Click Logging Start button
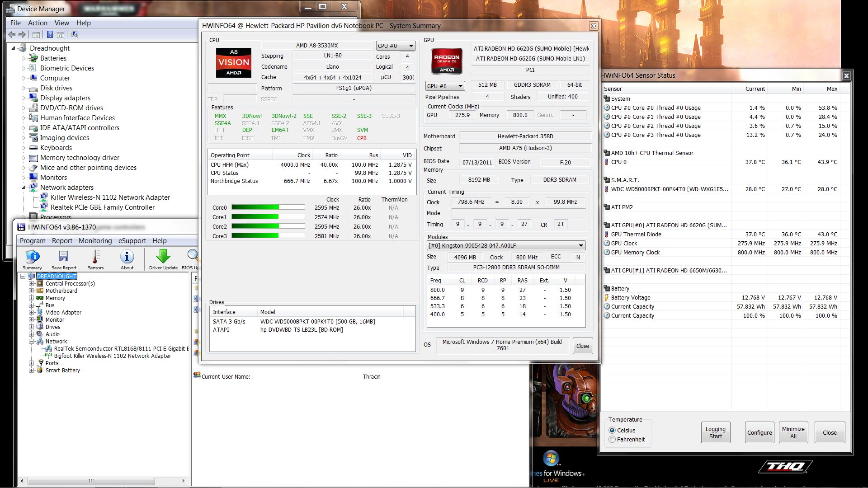Image resolution: width=868 pixels, height=488 pixels. (x=715, y=432)
